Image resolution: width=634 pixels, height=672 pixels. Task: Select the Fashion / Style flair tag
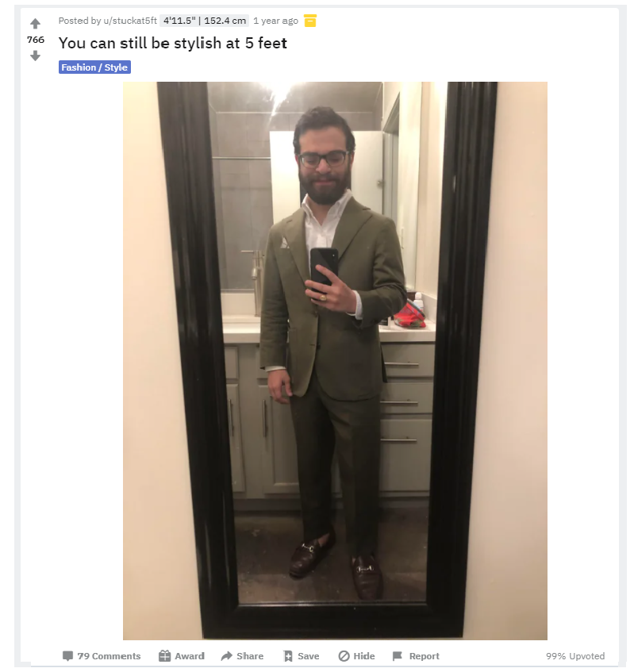[x=94, y=67]
